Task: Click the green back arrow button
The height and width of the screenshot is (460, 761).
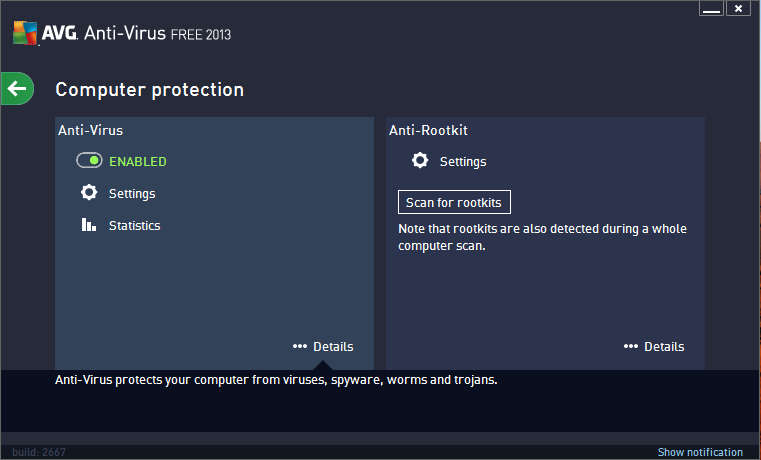Action: tap(17, 89)
